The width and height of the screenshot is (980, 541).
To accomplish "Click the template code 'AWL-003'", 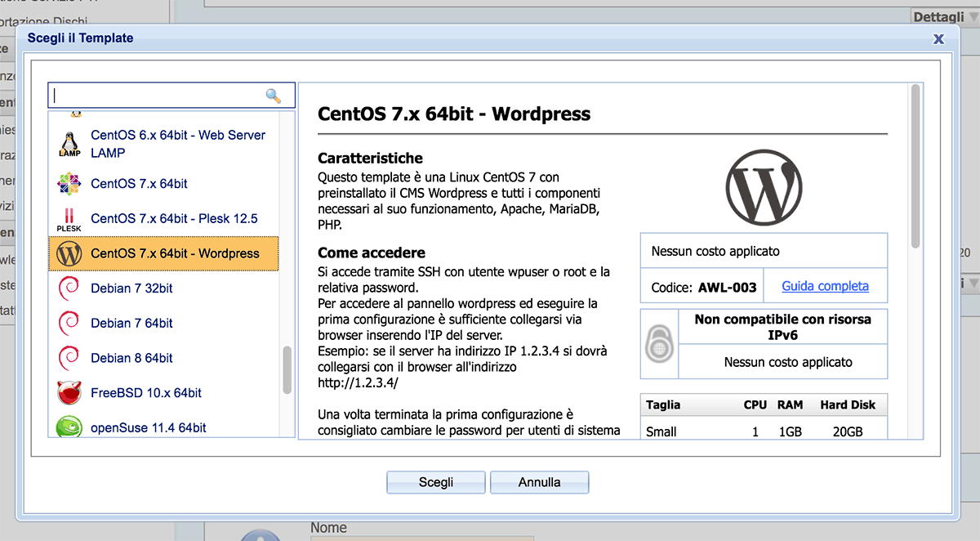I will pyautogui.click(x=727, y=288).
